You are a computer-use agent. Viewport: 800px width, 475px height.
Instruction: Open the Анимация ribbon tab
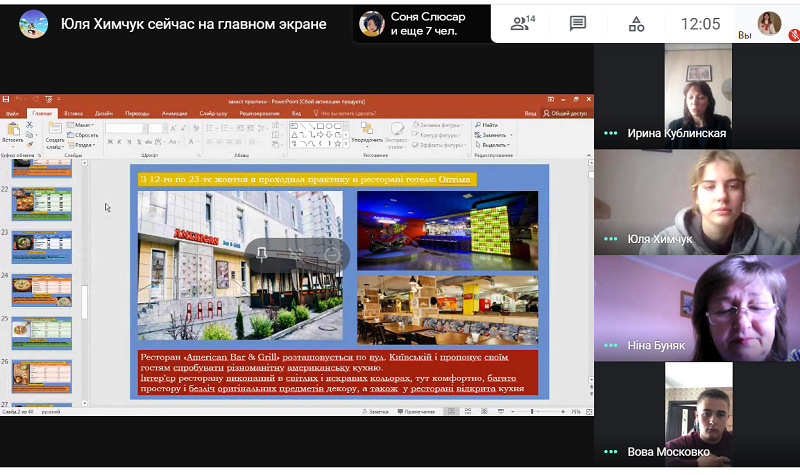174,113
